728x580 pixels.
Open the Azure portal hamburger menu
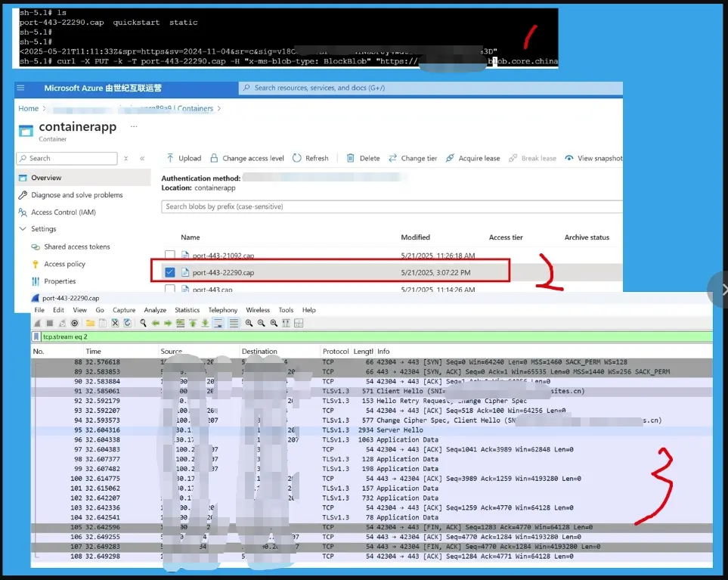point(20,88)
